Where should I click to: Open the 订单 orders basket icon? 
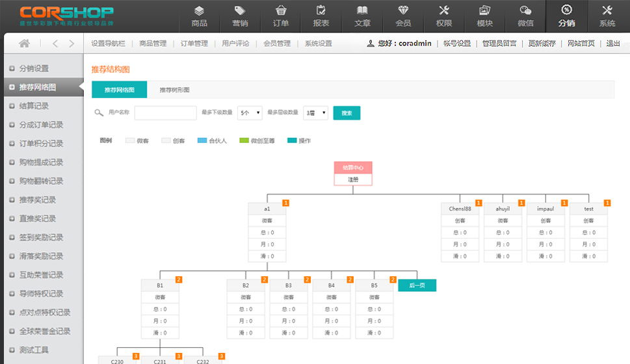[x=281, y=10]
